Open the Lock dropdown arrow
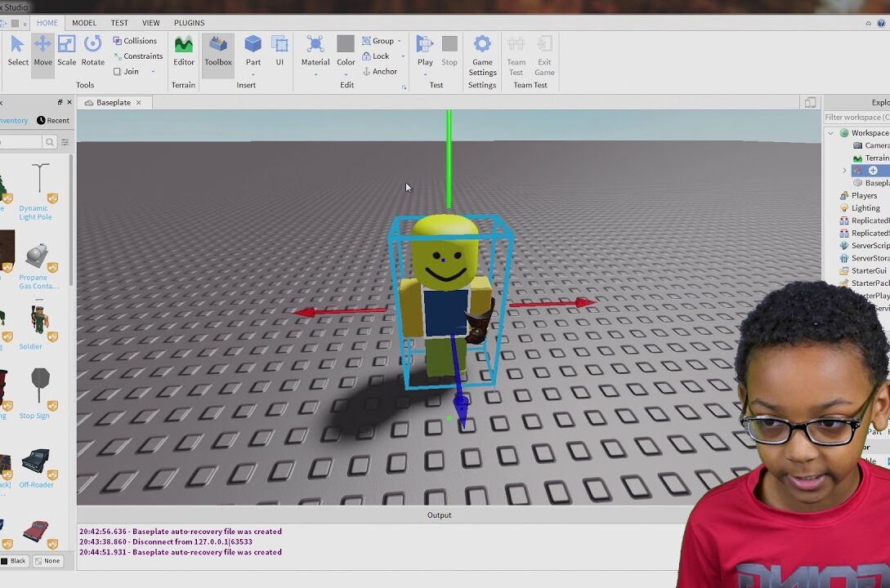 pyautogui.click(x=403, y=56)
